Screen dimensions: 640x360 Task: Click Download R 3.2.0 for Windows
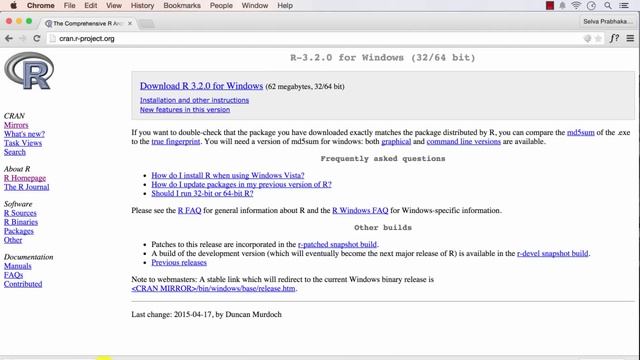tap(201, 86)
